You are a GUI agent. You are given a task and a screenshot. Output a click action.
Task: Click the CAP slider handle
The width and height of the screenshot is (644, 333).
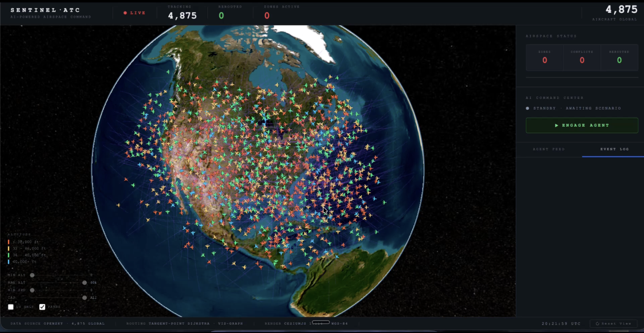tap(85, 298)
